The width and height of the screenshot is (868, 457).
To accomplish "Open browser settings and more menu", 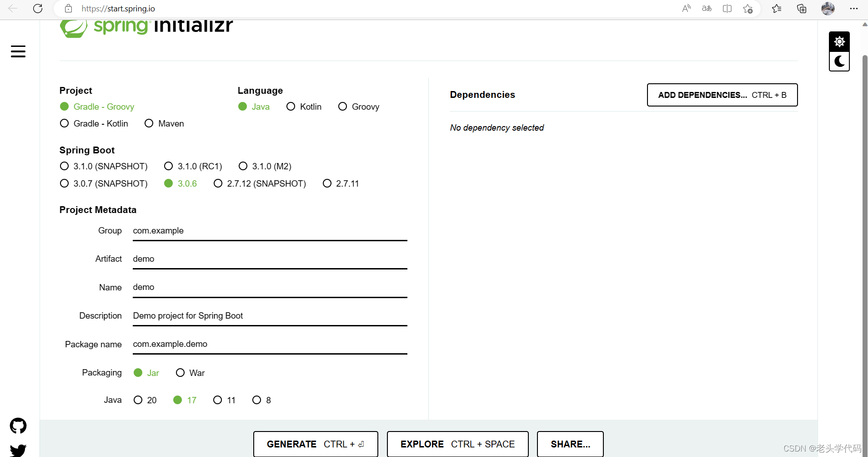I will pyautogui.click(x=854, y=9).
